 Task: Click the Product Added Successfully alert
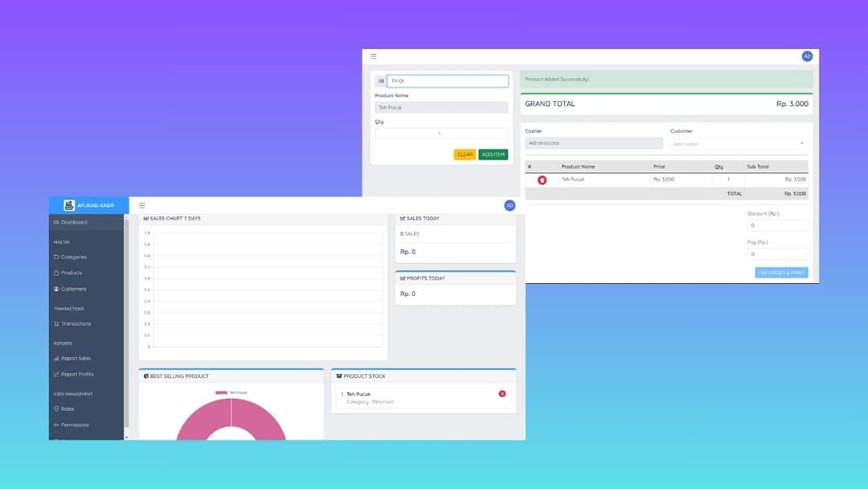pos(666,80)
